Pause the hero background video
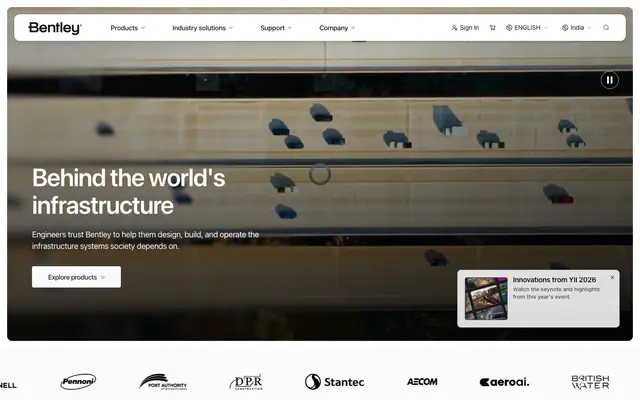Viewport: 640px width, 400px height. point(609,80)
